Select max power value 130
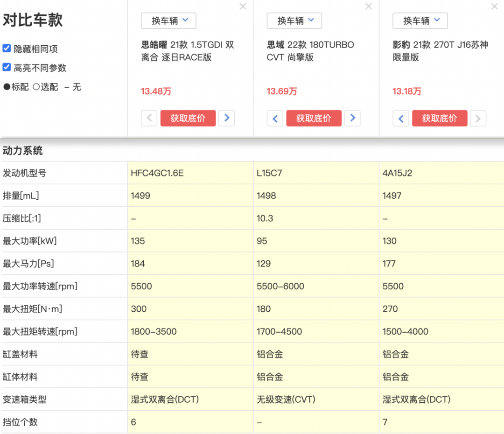 [390, 241]
